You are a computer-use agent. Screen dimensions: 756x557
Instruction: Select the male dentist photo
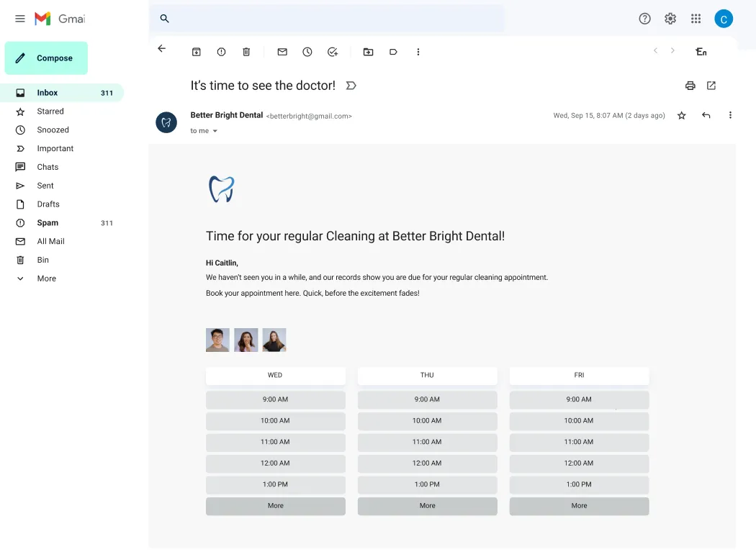point(217,340)
